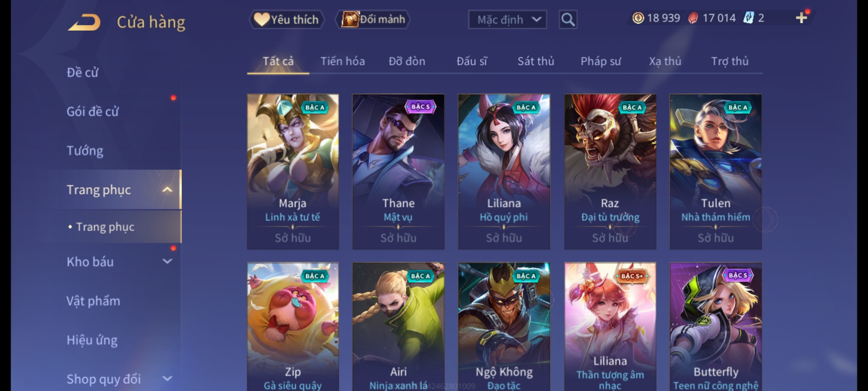
Task: Tap the gold coin balance icon
Action: click(638, 18)
